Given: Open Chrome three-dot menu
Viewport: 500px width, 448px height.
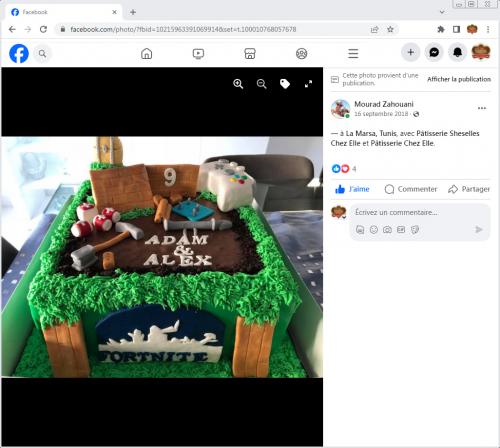Looking at the screenshot, I should pos(488,29).
